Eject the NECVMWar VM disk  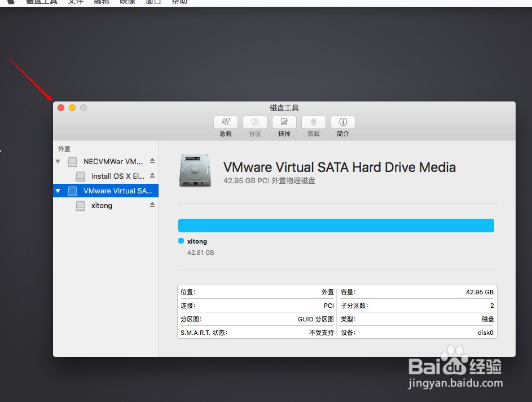152,161
